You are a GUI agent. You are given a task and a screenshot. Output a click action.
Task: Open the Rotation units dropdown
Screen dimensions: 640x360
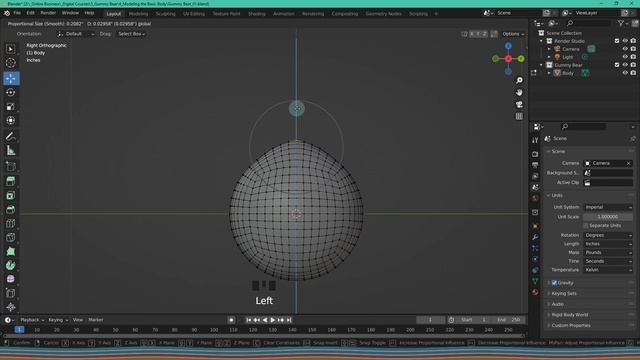608,236
